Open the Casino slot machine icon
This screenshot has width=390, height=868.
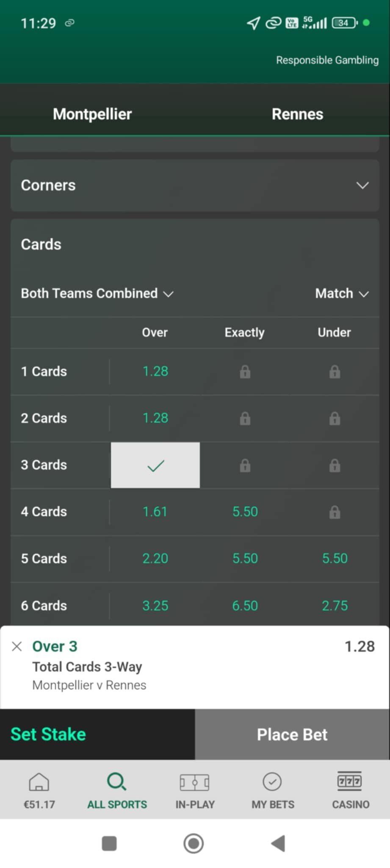tap(350, 781)
